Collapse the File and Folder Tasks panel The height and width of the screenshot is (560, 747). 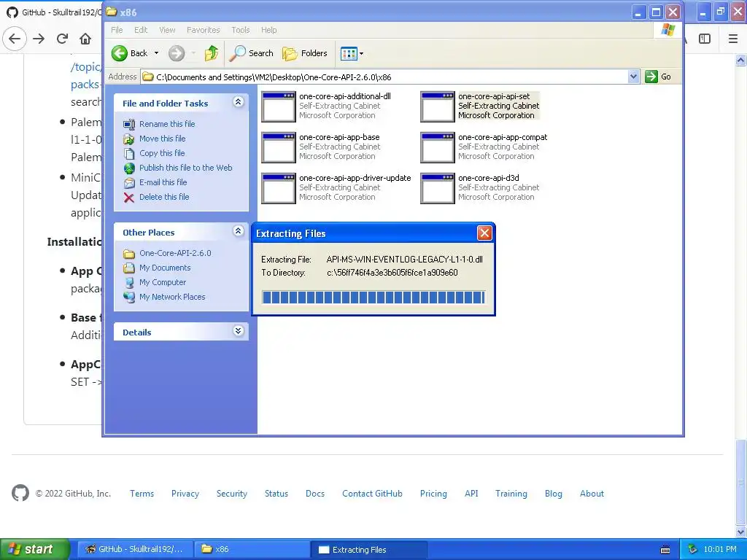239,102
